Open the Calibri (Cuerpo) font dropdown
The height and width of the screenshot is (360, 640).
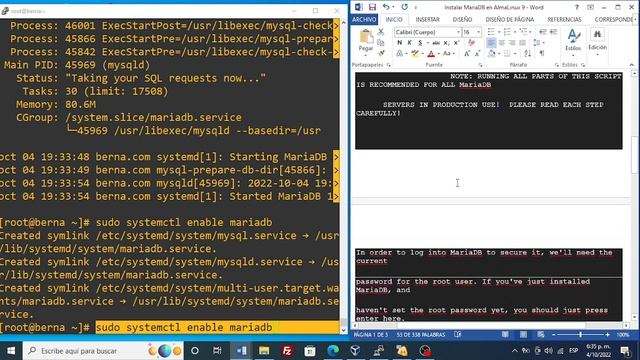coord(458,32)
